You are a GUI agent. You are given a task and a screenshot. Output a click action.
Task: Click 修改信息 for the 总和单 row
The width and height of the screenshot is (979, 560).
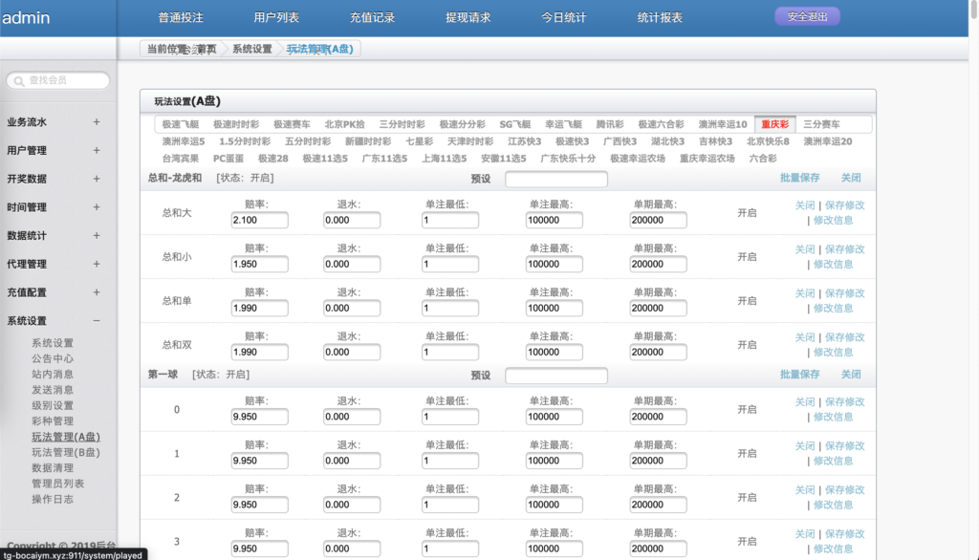click(833, 309)
